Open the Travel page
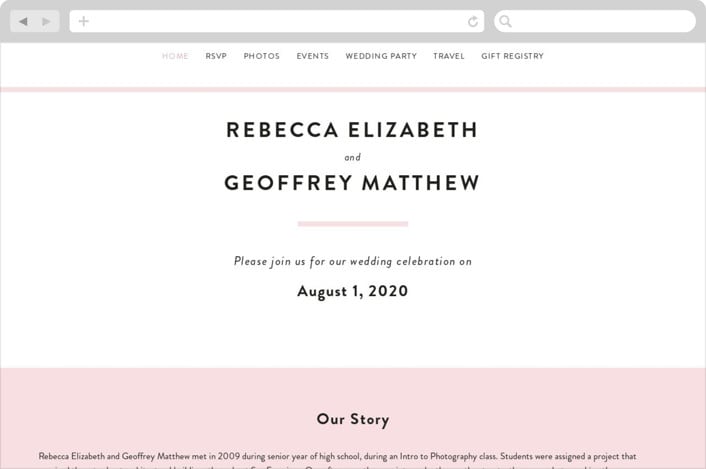 point(448,56)
